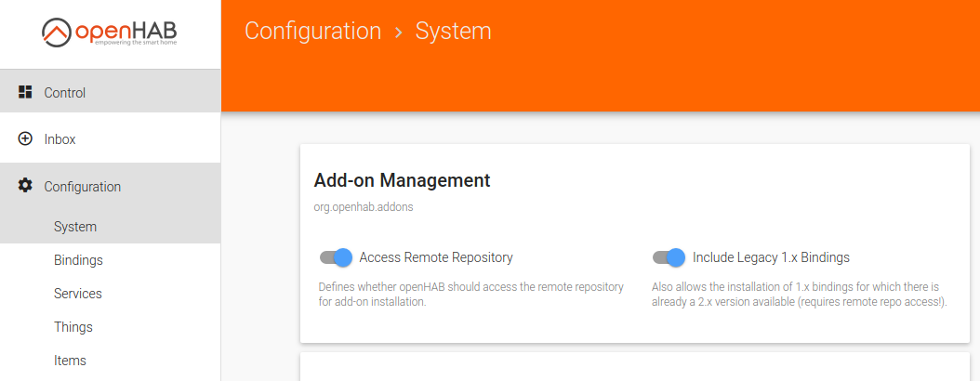
Task: Click the openHAB logo
Action: click(x=110, y=32)
